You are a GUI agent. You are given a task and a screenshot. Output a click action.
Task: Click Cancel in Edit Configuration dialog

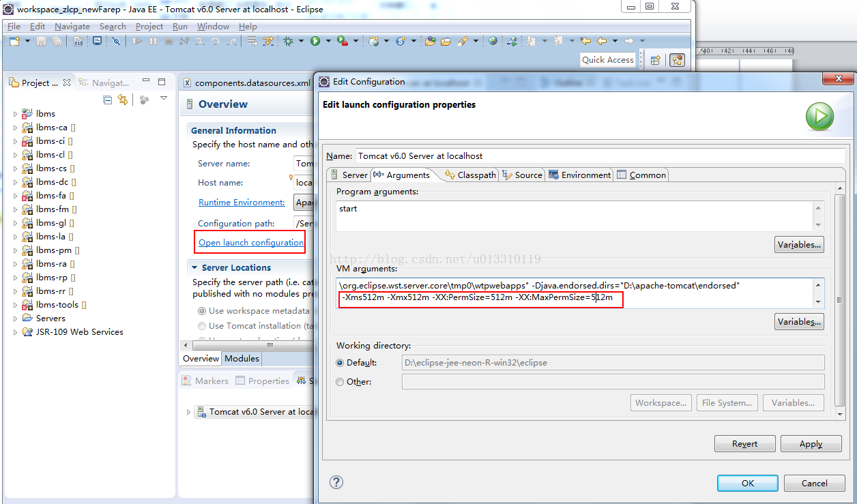pos(814,483)
